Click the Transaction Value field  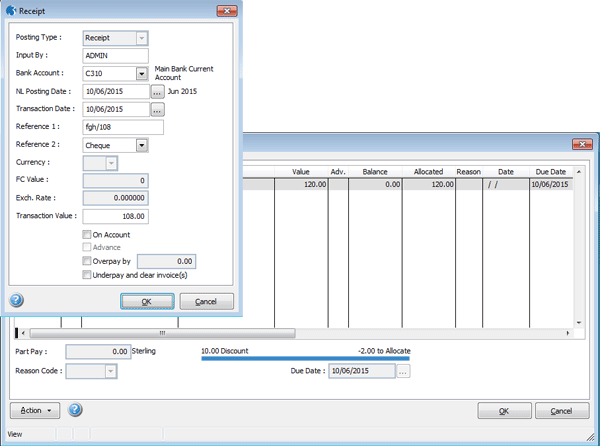click(115, 216)
